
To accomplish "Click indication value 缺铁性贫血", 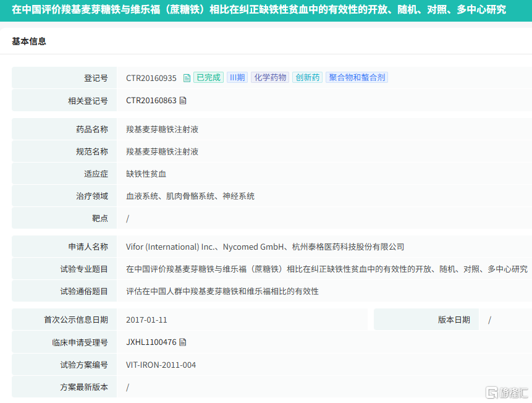I will pos(146,174).
